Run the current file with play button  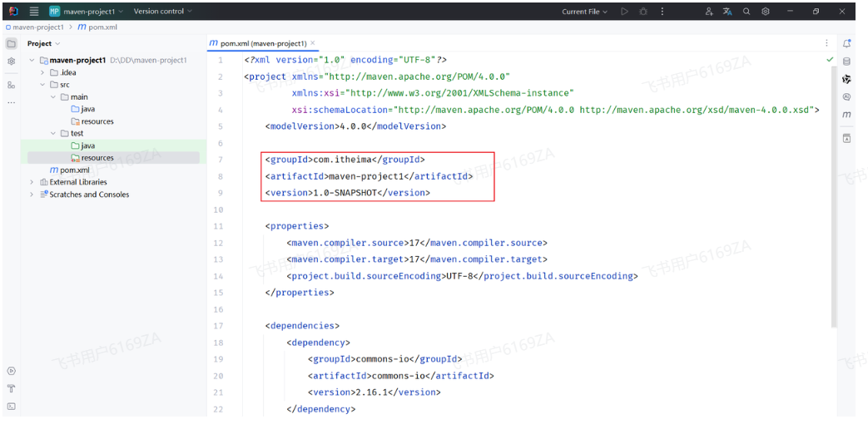coord(624,12)
